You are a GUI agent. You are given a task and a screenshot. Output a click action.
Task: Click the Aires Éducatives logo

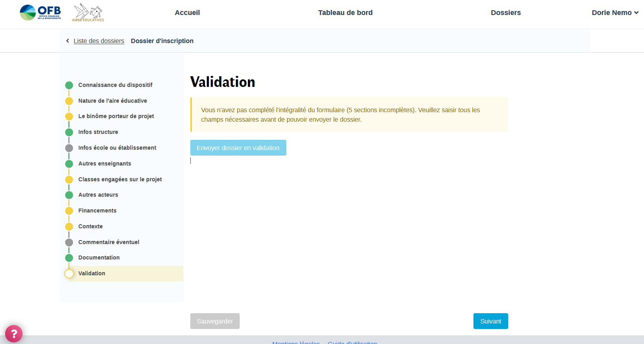(88, 13)
